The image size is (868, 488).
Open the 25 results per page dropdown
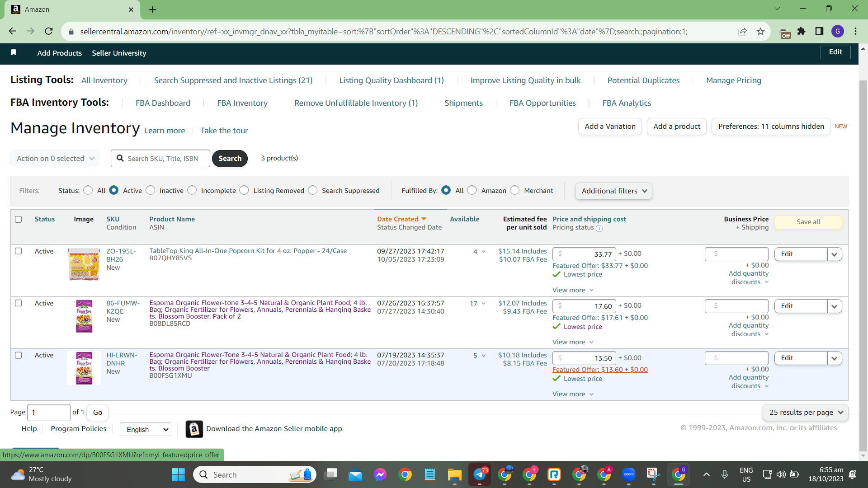(x=806, y=412)
